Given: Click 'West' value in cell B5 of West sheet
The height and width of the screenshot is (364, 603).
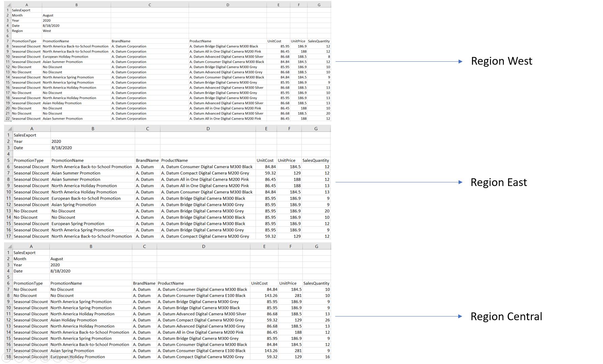Looking at the screenshot, I should point(47,31).
